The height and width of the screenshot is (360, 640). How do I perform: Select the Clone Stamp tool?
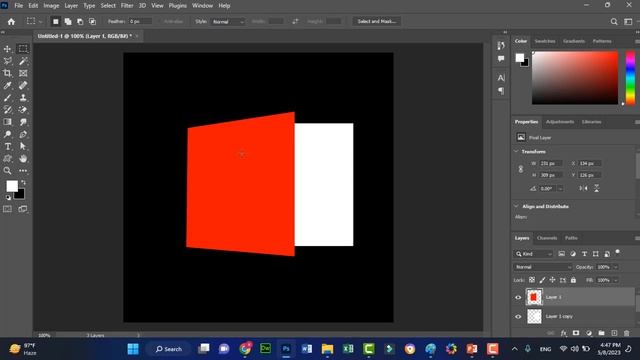(23, 98)
